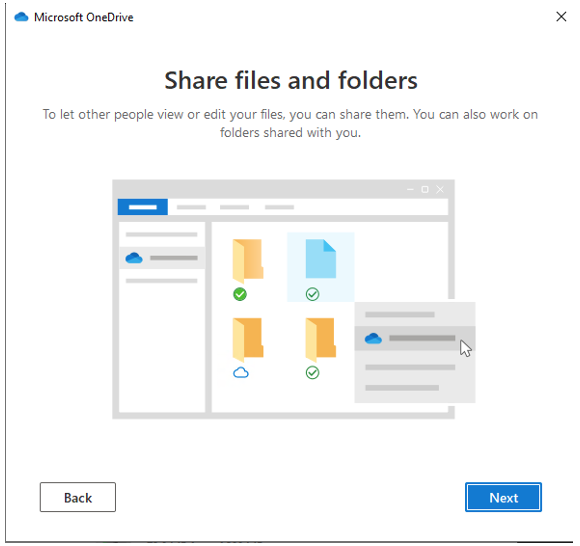
Task: Close the Microsoft OneDrive dialog
Action: (561, 17)
